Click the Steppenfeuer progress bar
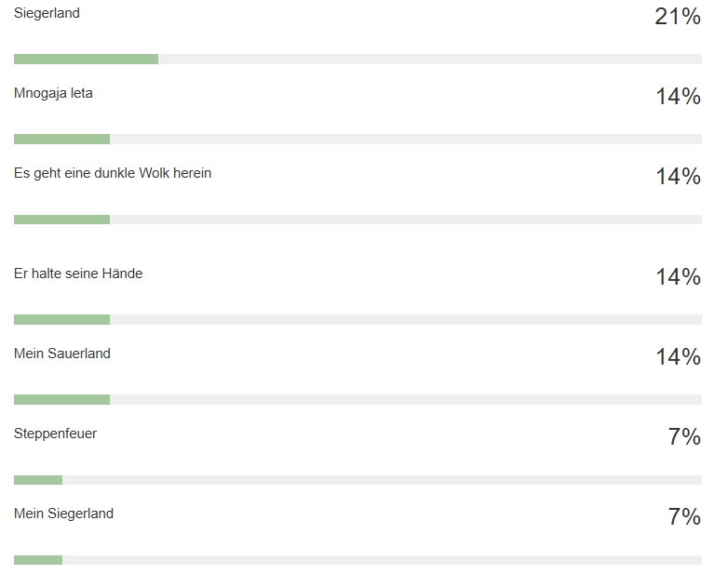The height and width of the screenshot is (574, 728). tap(357, 480)
